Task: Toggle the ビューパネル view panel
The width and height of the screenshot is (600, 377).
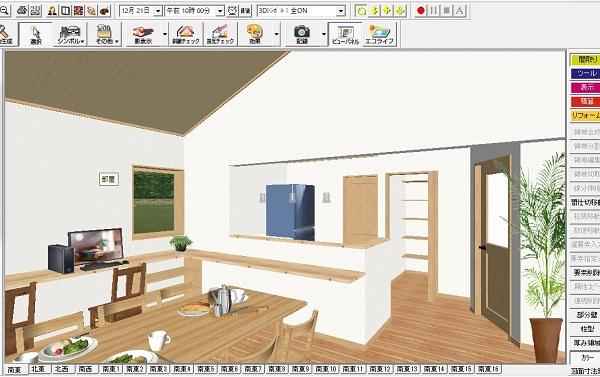Action: [x=345, y=34]
